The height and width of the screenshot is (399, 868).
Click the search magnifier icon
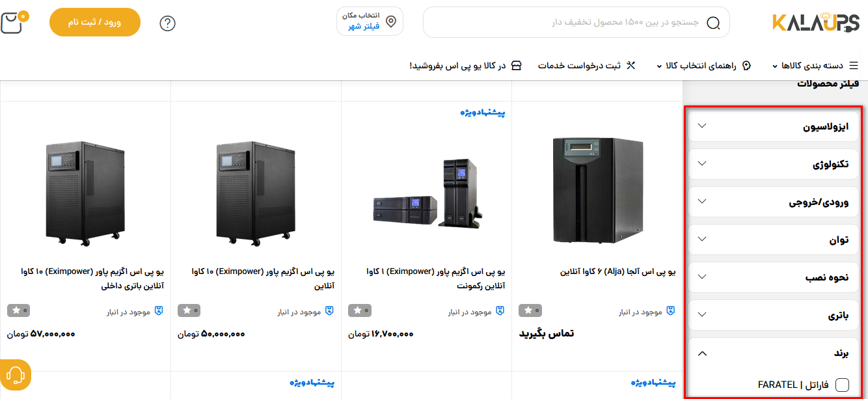(713, 23)
